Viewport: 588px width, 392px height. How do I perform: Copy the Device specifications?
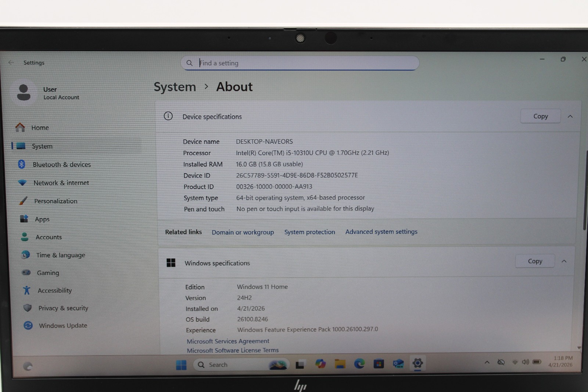(x=541, y=116)
